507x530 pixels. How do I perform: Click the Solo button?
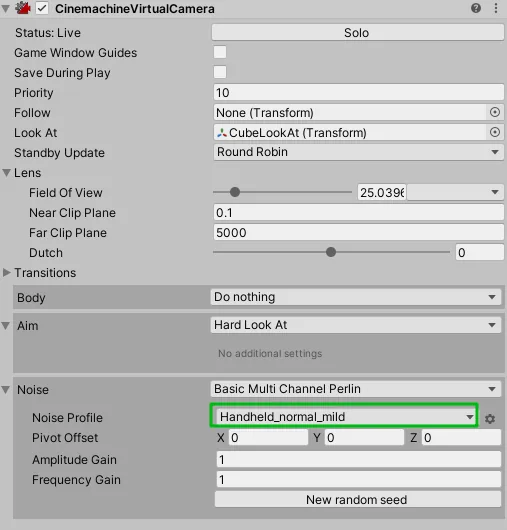358,32
